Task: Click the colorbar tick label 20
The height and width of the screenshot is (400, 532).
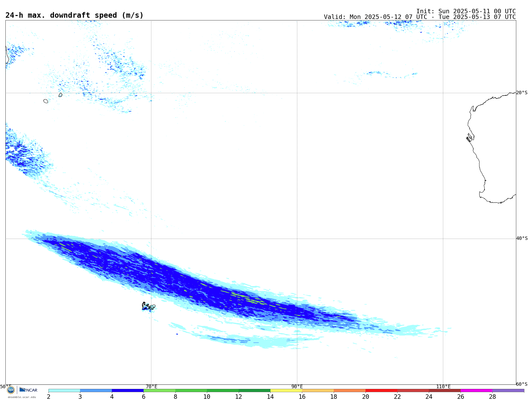Action: 366,397
